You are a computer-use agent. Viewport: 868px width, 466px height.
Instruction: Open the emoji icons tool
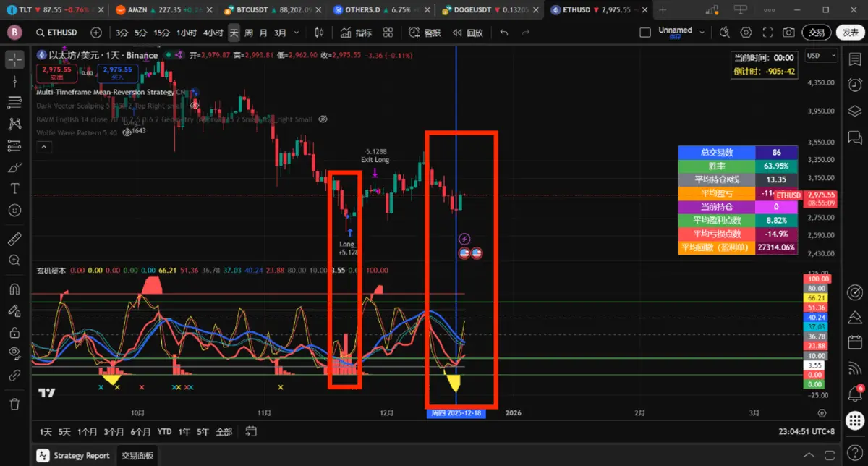point(14,210)
